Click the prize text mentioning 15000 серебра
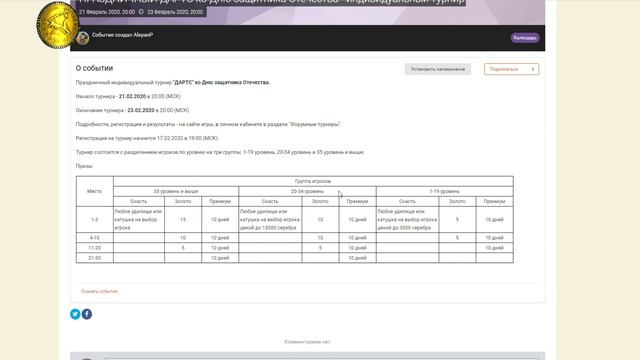 click(270, 220)
